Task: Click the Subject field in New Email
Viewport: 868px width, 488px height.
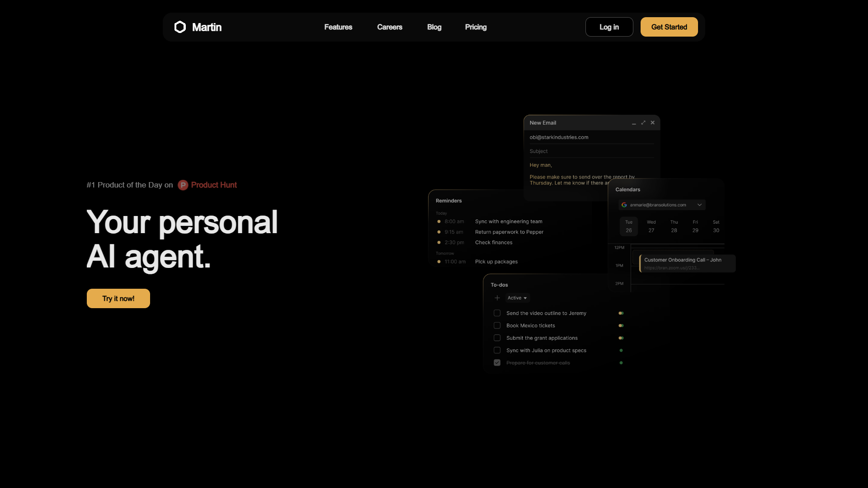Action: [x=592, y=151]
